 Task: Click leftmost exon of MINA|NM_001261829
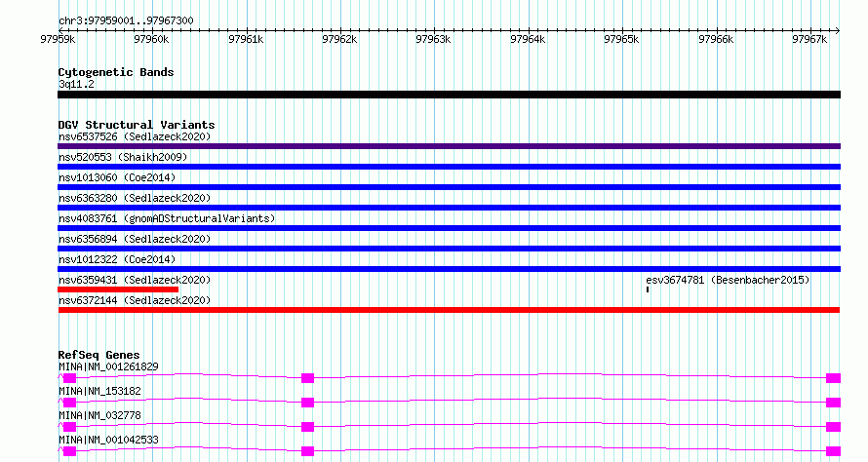[x=69, y=378]
